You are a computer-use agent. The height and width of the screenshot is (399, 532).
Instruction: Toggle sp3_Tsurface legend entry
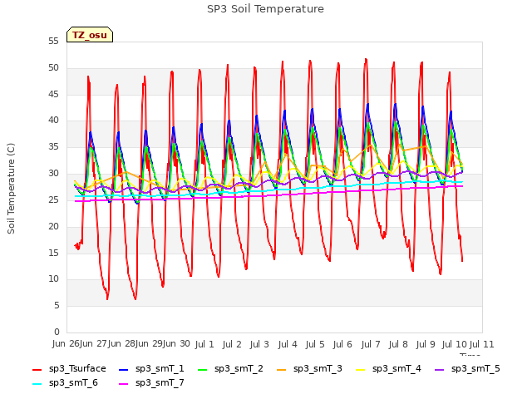click(69, 368)
